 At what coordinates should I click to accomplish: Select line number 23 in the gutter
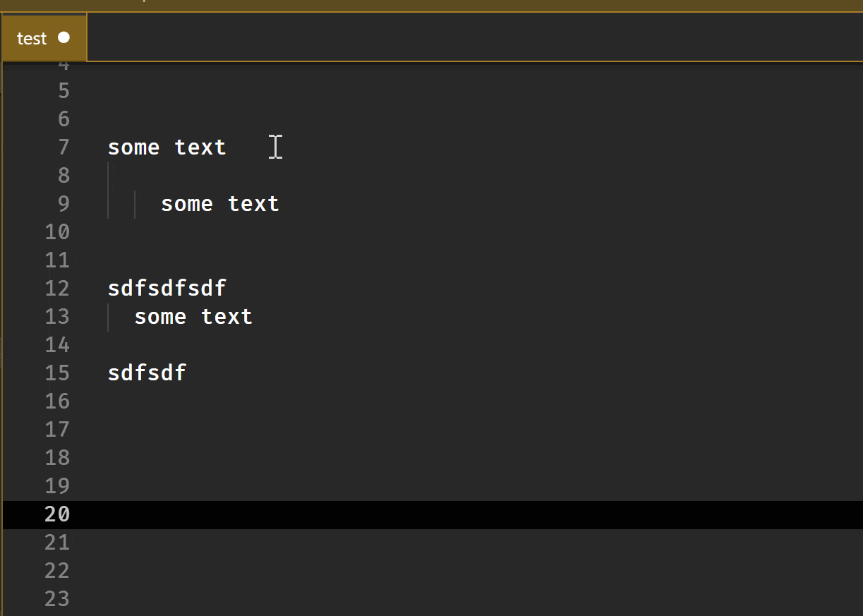point(57,599)
